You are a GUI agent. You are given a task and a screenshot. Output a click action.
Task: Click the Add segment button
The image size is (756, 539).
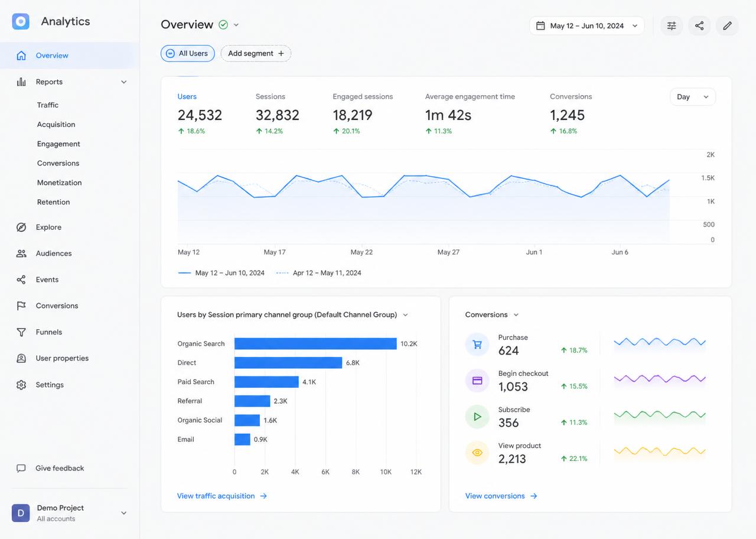[256, 53]
